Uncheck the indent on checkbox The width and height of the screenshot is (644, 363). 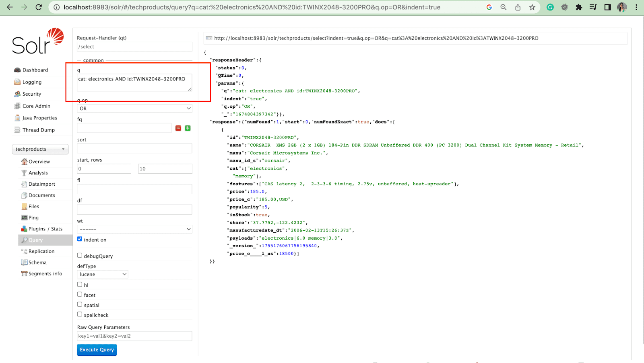coord(80,239)
